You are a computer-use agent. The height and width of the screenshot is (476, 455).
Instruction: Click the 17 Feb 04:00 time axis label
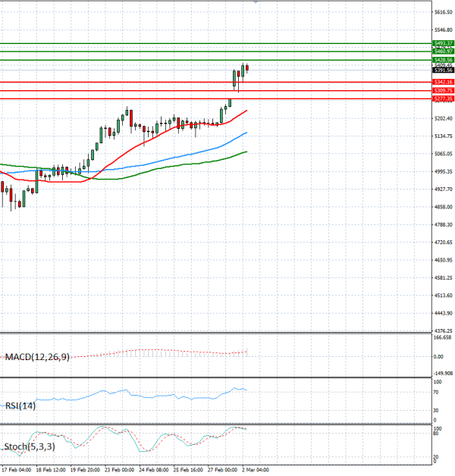[16, 470]
